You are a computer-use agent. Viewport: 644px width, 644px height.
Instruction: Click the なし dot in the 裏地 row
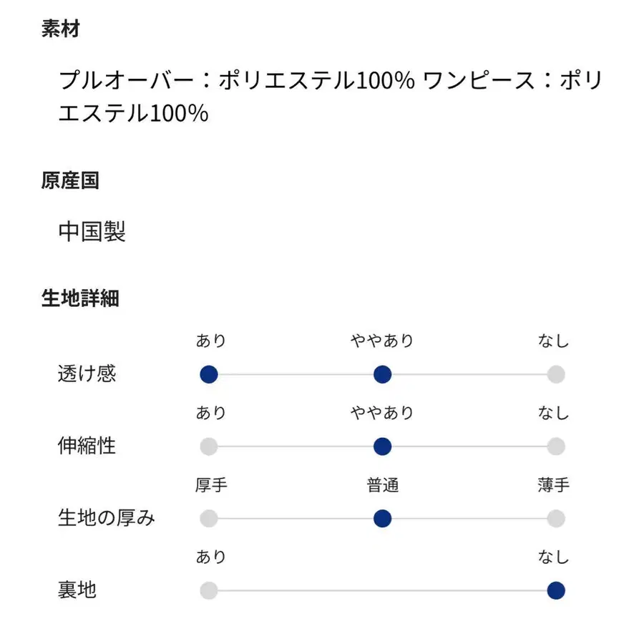556,590
